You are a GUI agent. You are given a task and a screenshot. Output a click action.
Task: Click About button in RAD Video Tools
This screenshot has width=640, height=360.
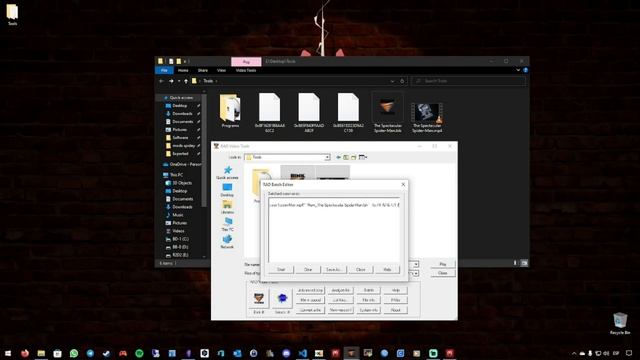395,310
